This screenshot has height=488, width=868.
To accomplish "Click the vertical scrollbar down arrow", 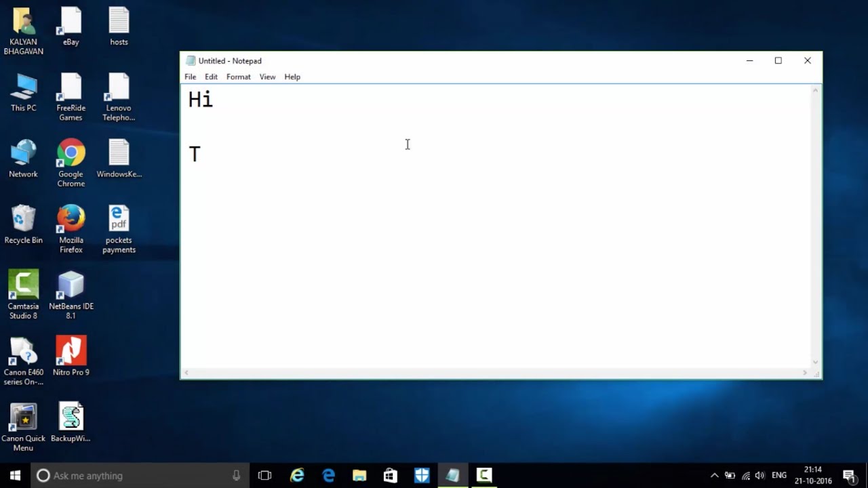I will pyautogui.click(x=816, y=363).
